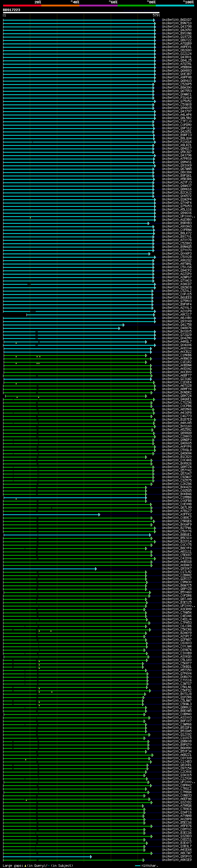Select the query name BB917223
The width and height of the screenshot is (197, 868).
click(11, 10)
